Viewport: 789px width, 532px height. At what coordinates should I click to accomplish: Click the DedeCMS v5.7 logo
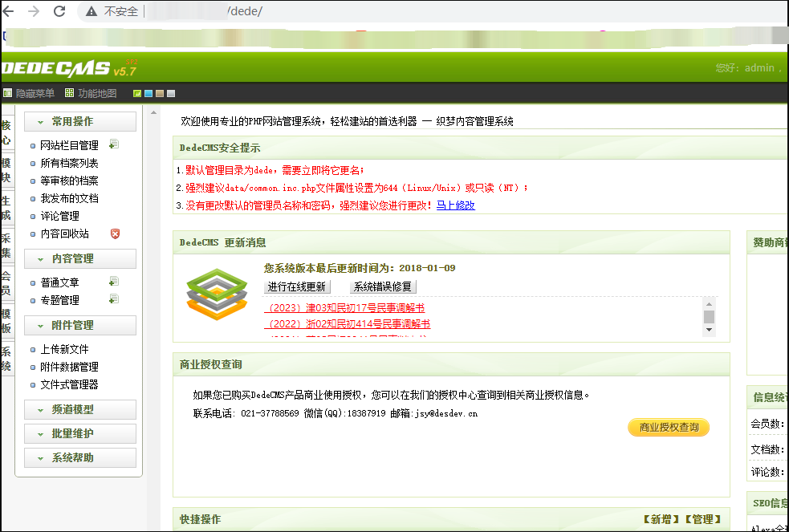pyautogui.click(x=70, y=68)
